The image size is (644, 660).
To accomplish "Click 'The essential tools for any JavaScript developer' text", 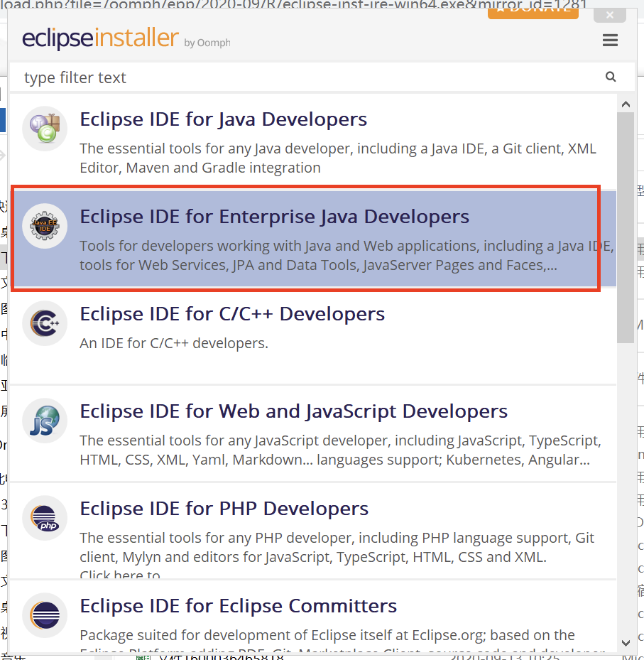I will pyautogui.click(x=341, y=450).
